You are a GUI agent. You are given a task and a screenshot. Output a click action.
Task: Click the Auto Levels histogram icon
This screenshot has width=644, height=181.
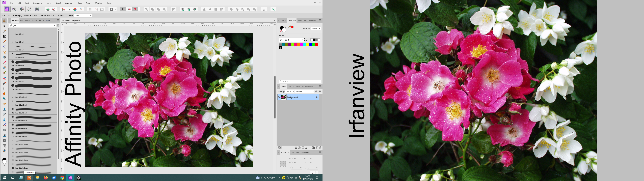coord(63,9)
